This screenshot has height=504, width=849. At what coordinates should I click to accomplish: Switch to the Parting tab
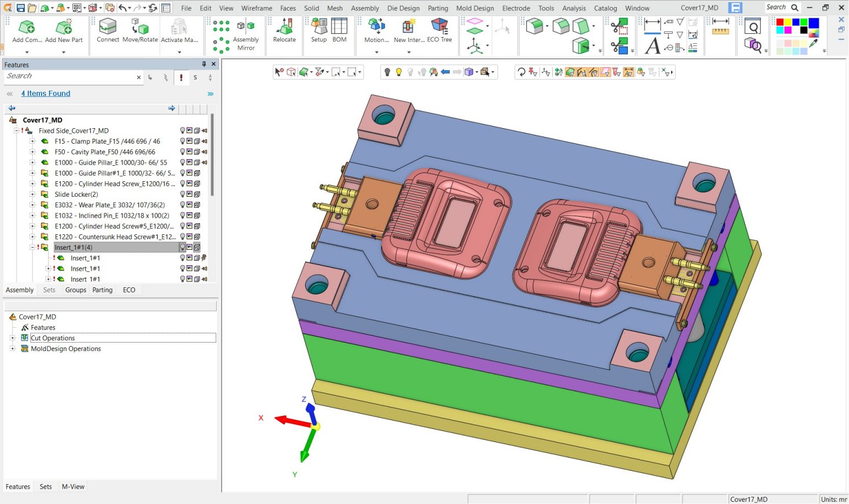(x=102, y=290)
